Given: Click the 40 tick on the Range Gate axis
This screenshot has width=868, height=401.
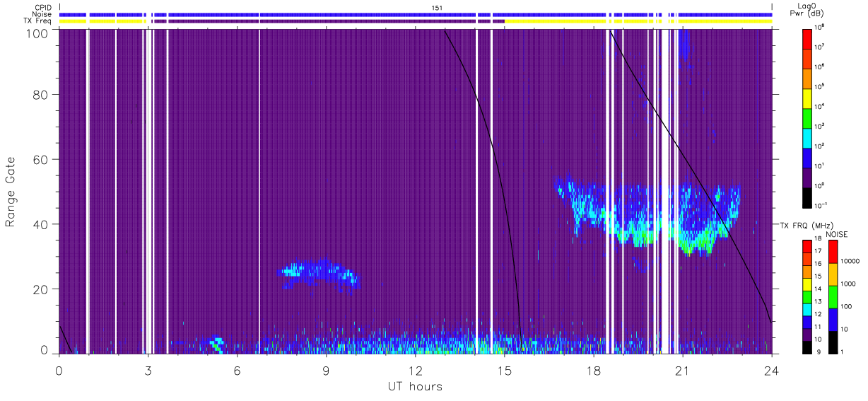Looking at the screenshot, I should click(41, 225).
